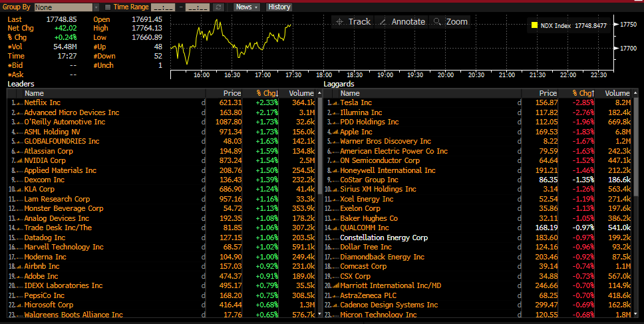The width and height of the screenshot is (644, 324).
Task: Open Illumina Inc in Laggards list
Action: tap(361, 112)
